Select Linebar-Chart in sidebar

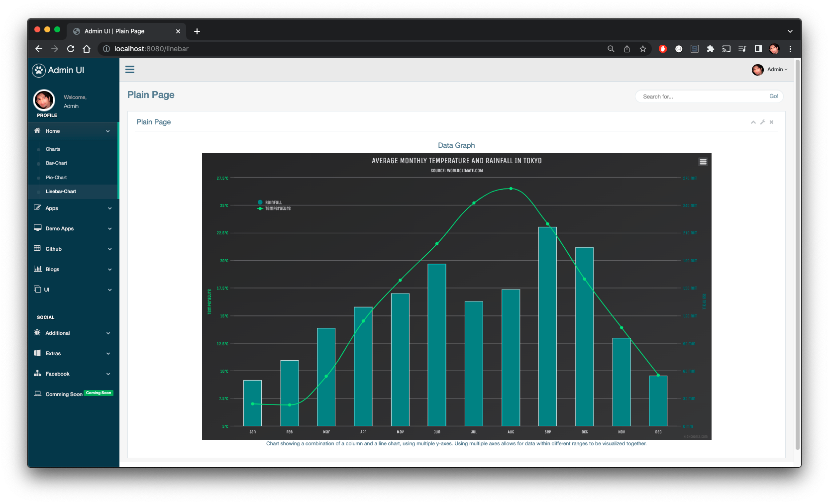(61, 192)
